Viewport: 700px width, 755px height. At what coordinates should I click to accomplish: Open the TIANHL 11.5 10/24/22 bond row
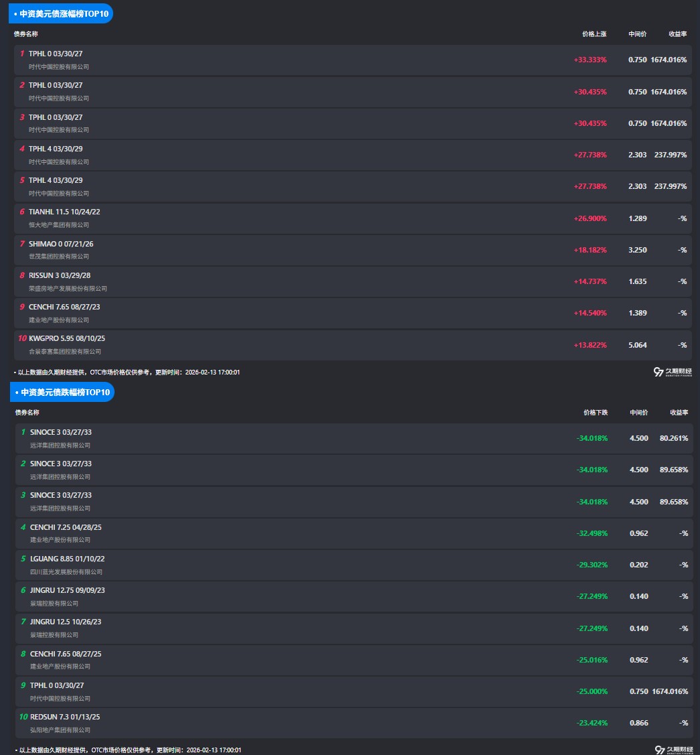click(x=64, y=212)
